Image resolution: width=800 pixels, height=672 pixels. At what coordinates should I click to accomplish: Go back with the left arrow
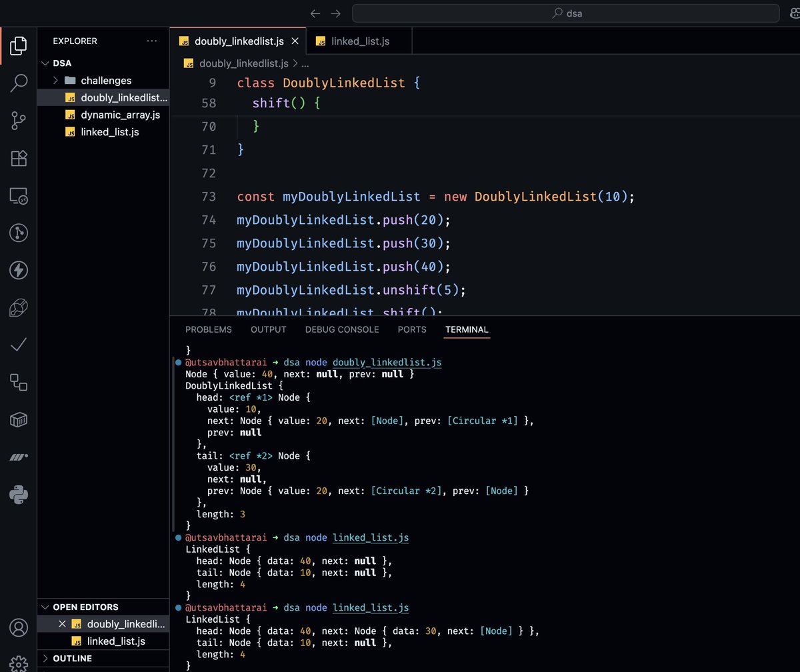click(x=315, y=13)
